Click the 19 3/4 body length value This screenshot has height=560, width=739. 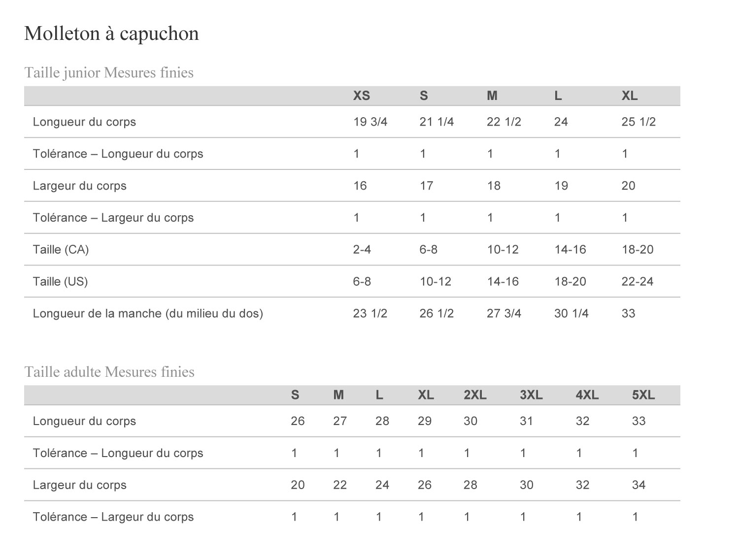[370, 122]
